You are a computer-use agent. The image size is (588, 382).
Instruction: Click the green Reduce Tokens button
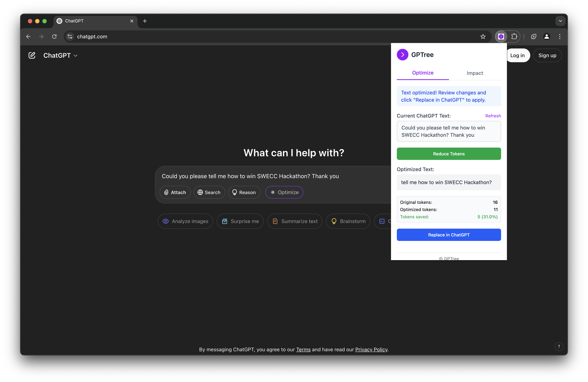[x=449, y=154]
